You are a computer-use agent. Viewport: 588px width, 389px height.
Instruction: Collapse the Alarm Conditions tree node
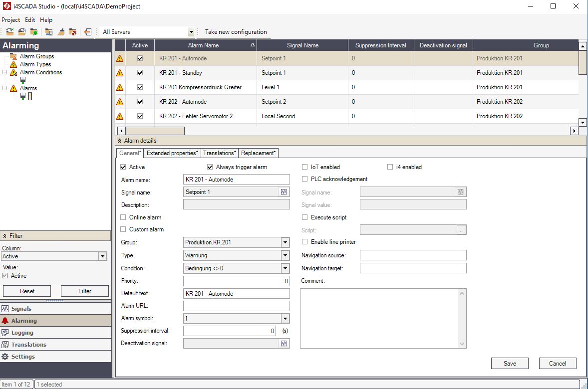click(x=5, y=72)
